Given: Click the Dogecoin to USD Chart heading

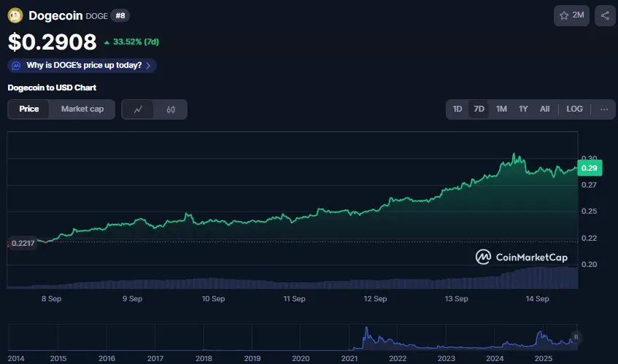Looking at the screenshot, I should [x=52, y=88].
